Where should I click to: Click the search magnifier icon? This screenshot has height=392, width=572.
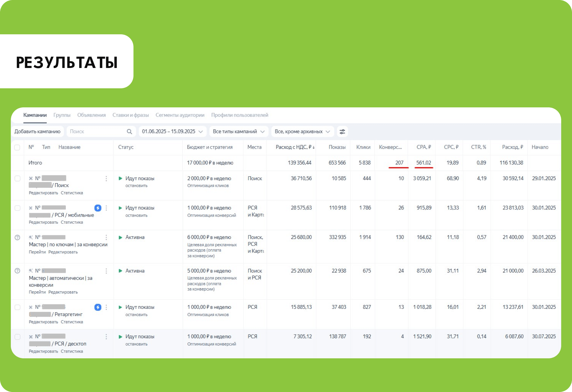[x=129, y=132]
